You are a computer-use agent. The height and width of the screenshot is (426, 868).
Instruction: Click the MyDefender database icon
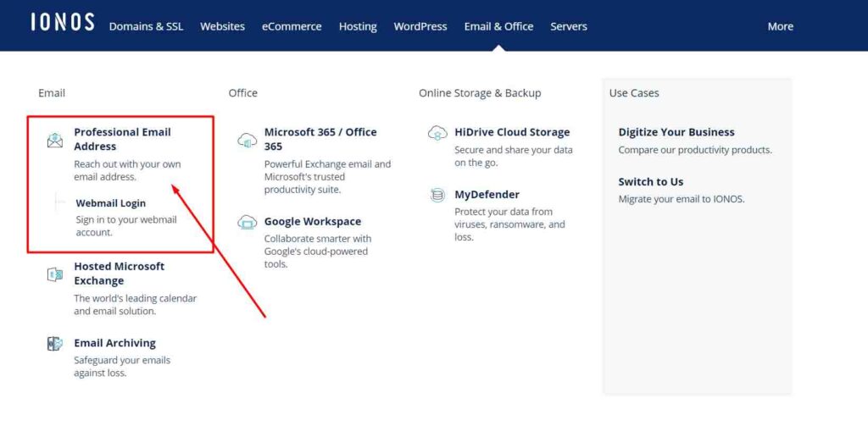tap(437, 196)
